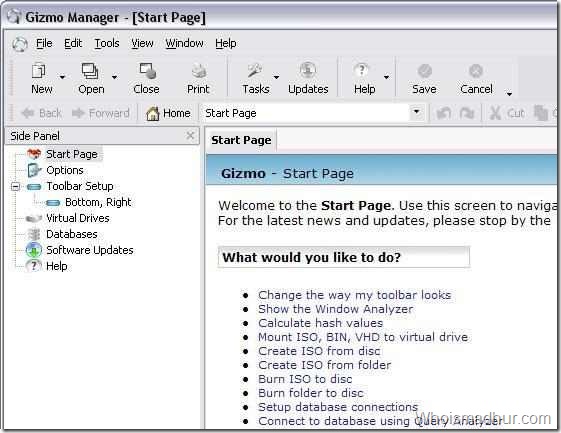This screenshot has width=561, height=433.
Task: Select 'Software Updates' tree label
Action: pyautogui.click(x=90, y=250)
